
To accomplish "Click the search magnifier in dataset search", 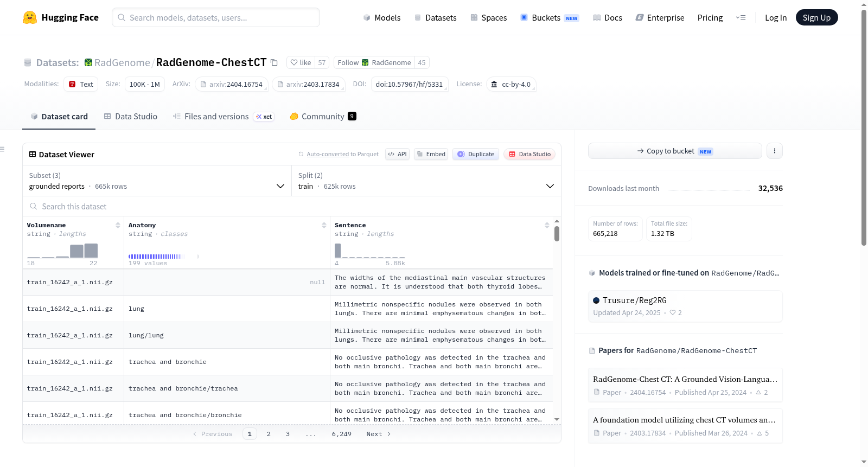I will click(34, 206).
